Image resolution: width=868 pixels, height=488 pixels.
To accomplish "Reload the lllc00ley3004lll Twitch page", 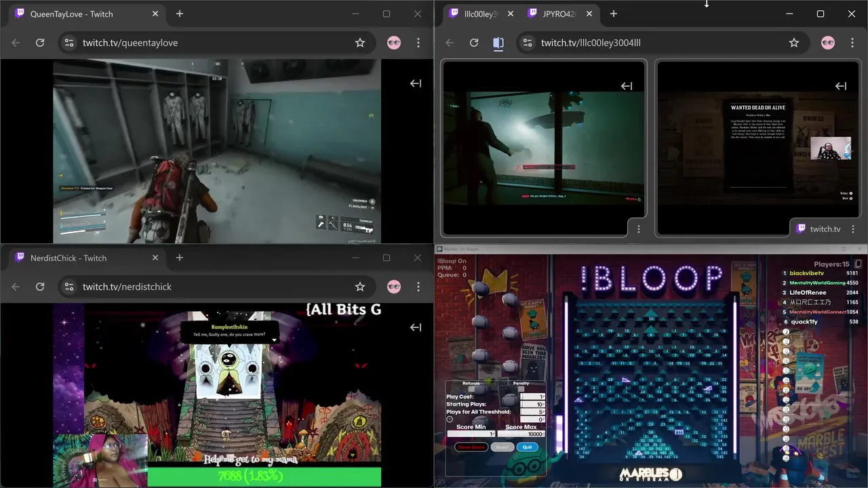I will [474, 43].
